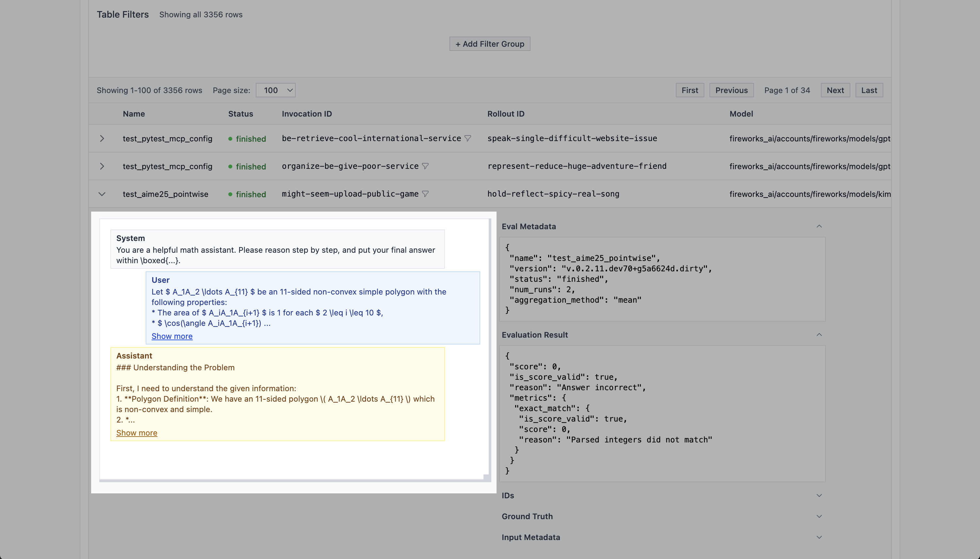
Task: Click filter icon beside be-retrieve-cool-international-service invocation
Action: point(468,138)
